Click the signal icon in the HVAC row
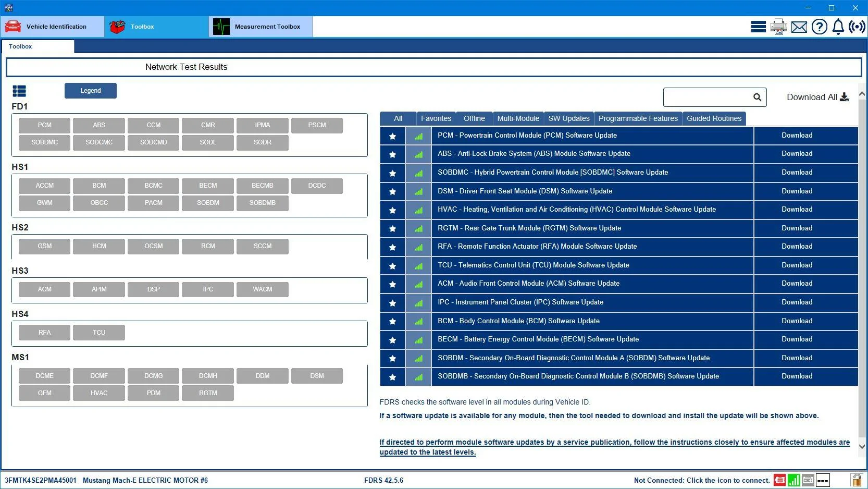Image resolution: width=868 pixels, height=489 pixels. (x=418, y=210)
